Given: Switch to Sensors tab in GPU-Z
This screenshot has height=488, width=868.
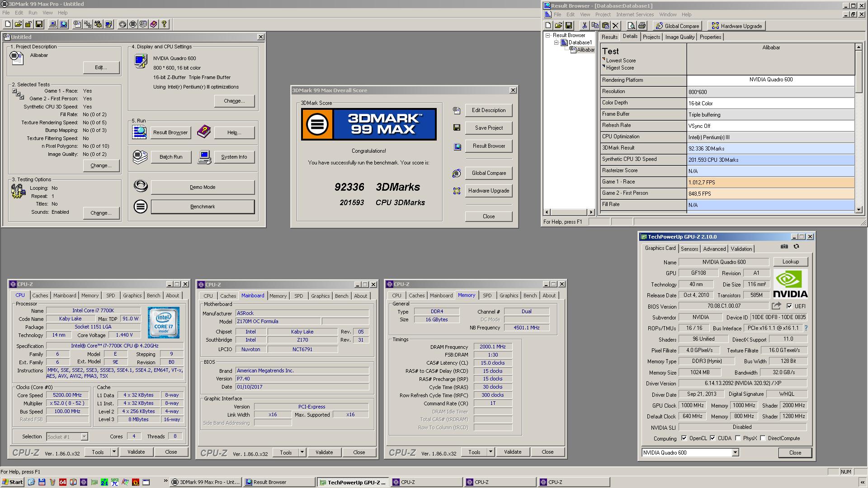Looking at the screenshot, I should click(x=689, y=249).
